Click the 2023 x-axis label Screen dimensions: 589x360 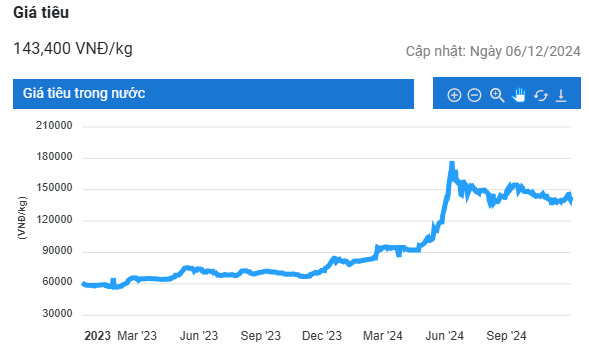[x=97, y=336]
